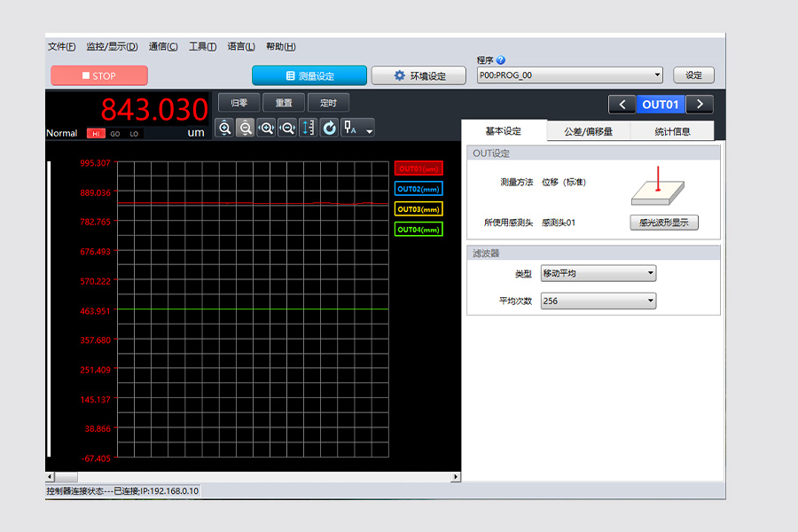Click the 定时 timing button
The height and width of the screenshot is (532, 798).
pos(328,103)
